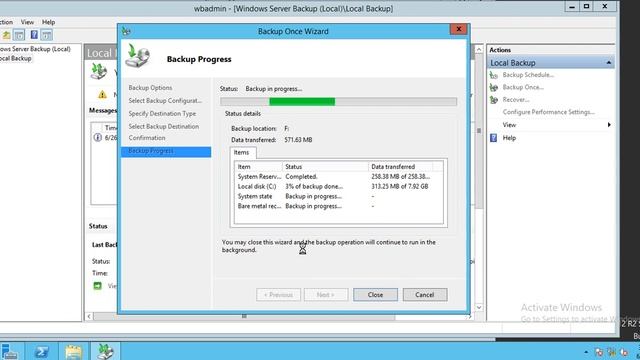Click the Status column header
The height and width of the screenshot is (360, 640).
[x=325, y=167]
